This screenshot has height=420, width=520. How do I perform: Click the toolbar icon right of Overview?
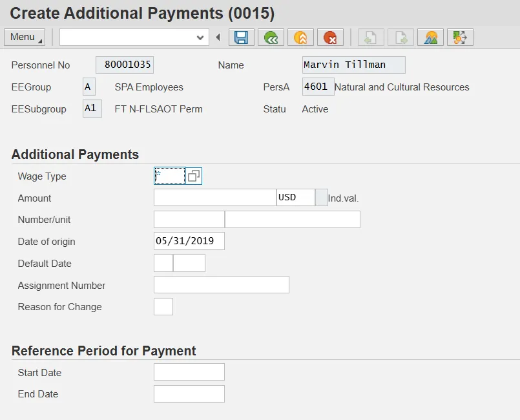(460, 37)
